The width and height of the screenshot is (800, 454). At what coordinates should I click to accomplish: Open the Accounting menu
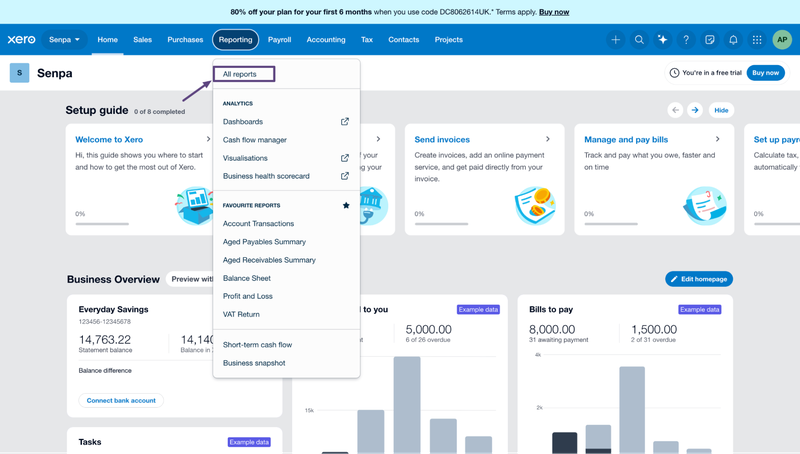click(326, 39)
